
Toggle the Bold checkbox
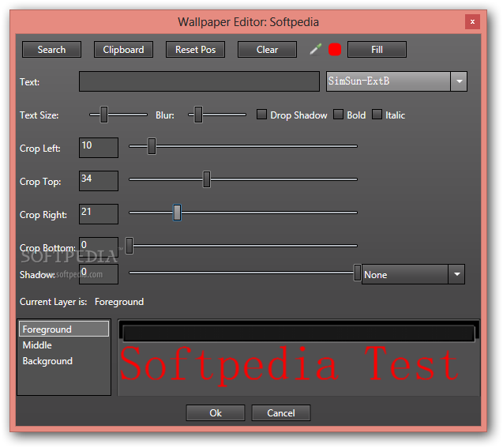[338, 115]
